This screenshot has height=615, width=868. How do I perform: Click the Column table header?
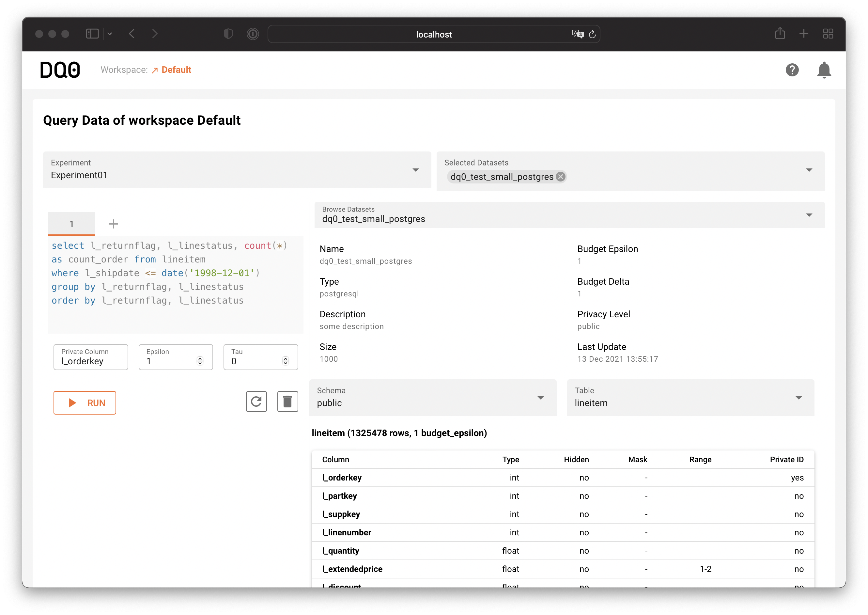tap(335, 459)
